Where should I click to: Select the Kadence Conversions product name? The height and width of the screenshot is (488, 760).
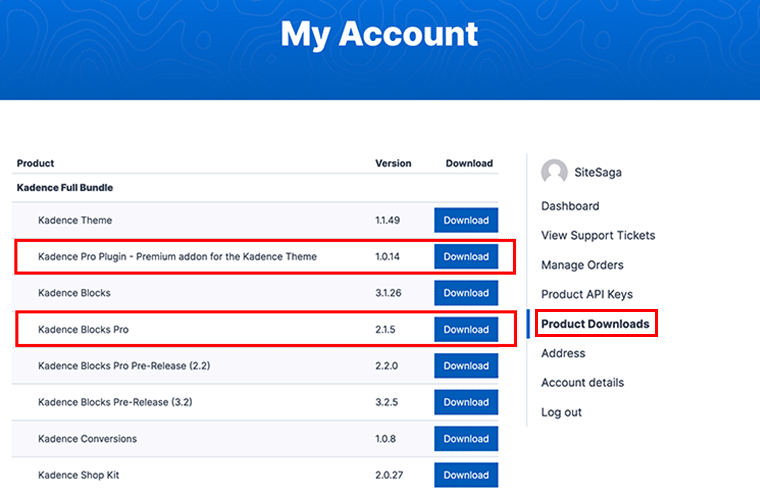(87, 439)
